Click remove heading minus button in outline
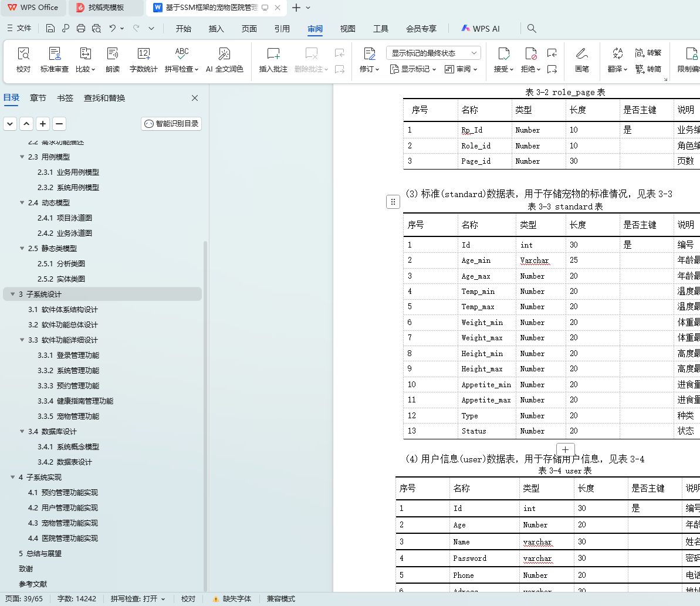Screen dimensions: 700x606 [x=59, y=124]
